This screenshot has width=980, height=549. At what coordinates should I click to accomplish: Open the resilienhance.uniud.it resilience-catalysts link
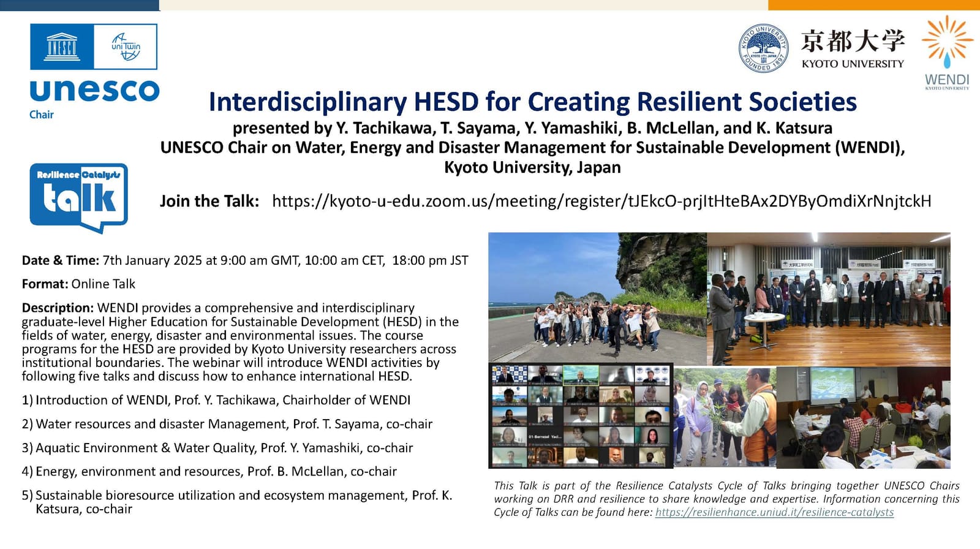click(774, 512)
